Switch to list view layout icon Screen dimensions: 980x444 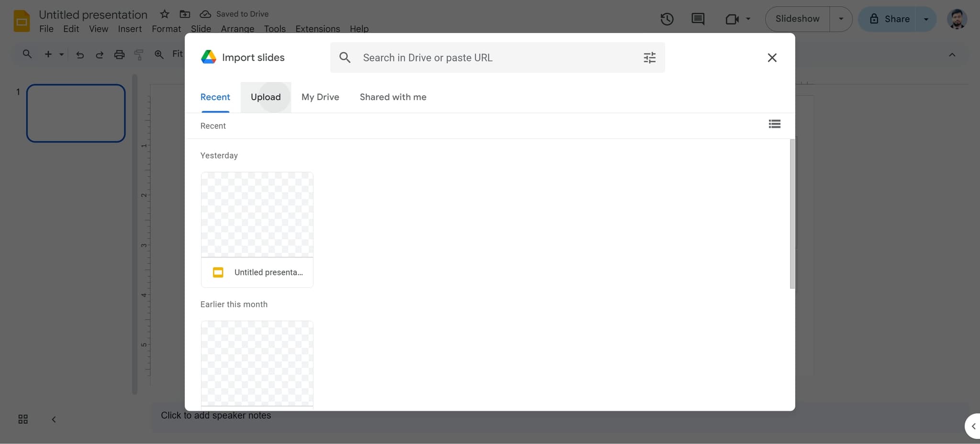click(x=774, y=125)
